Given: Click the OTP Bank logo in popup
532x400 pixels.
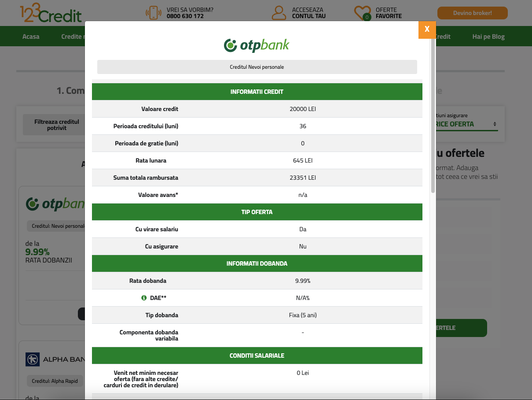Looking at the screenshot, I should tap(257, 45).
